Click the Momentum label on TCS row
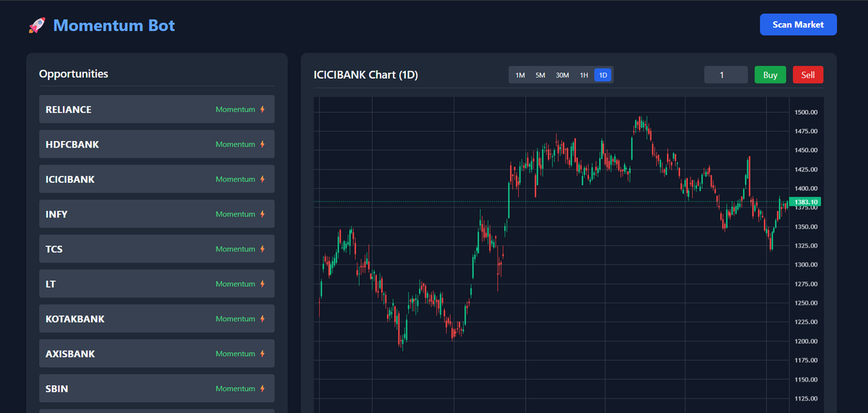 coord(235,249)
